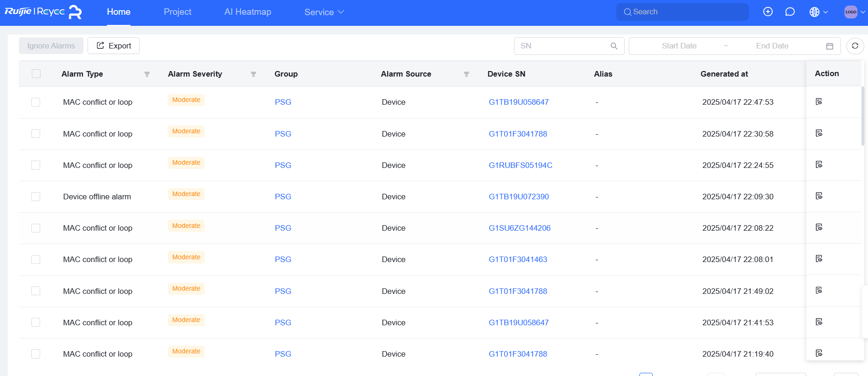Go to the Home tab

pos(118,12)
